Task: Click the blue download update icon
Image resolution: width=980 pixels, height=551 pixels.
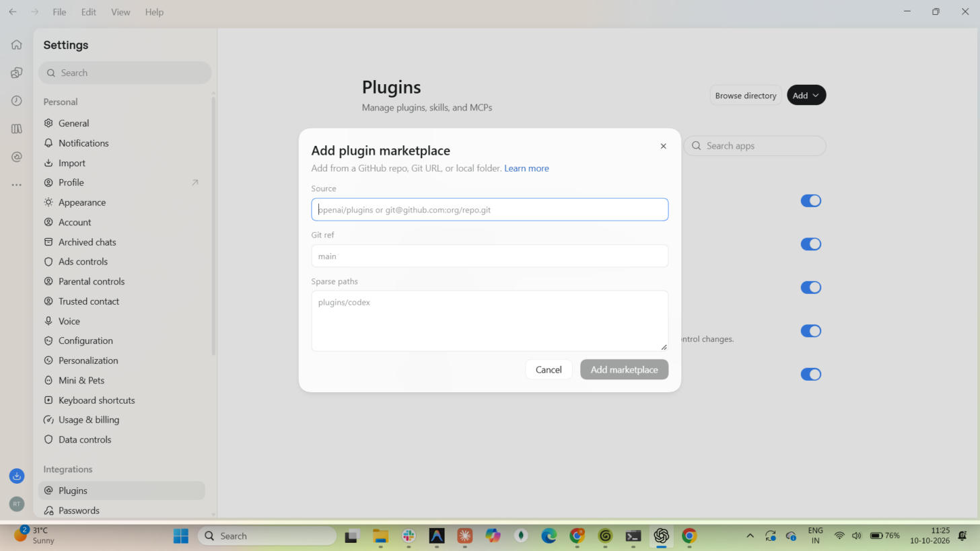Action: pyautogui.click(x=17, y=476)
